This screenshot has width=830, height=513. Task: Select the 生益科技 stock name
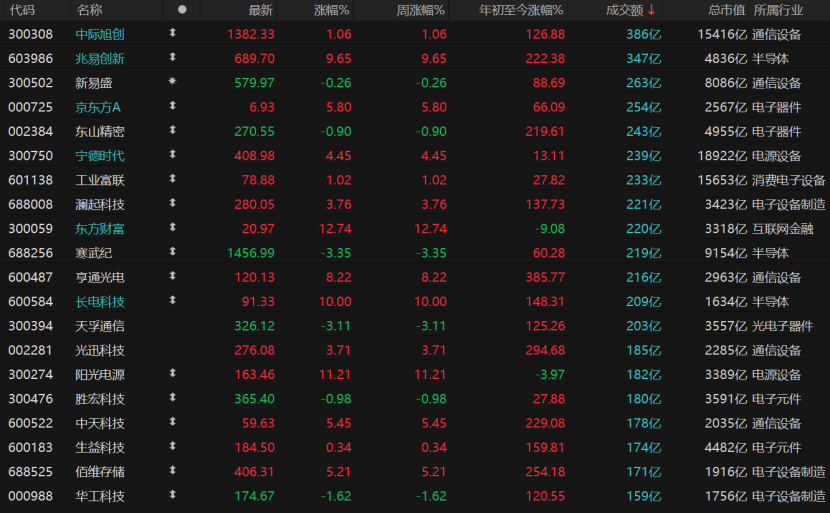(100, 448)
